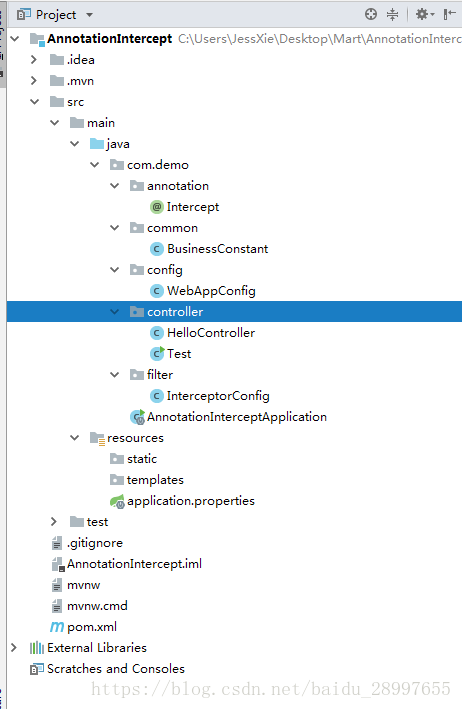Select Scratches and Consoles label

coord(116,669)
